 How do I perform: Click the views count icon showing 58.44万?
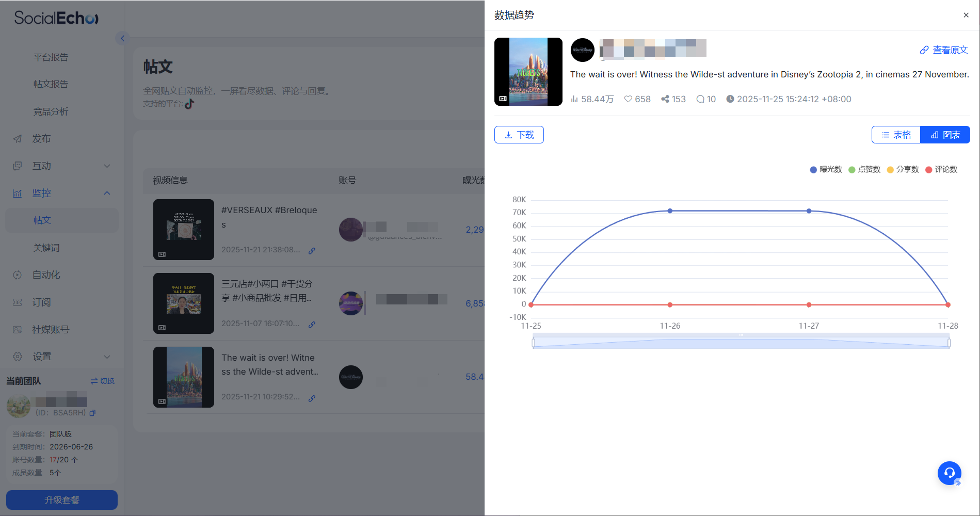click(x=574, y=99)
